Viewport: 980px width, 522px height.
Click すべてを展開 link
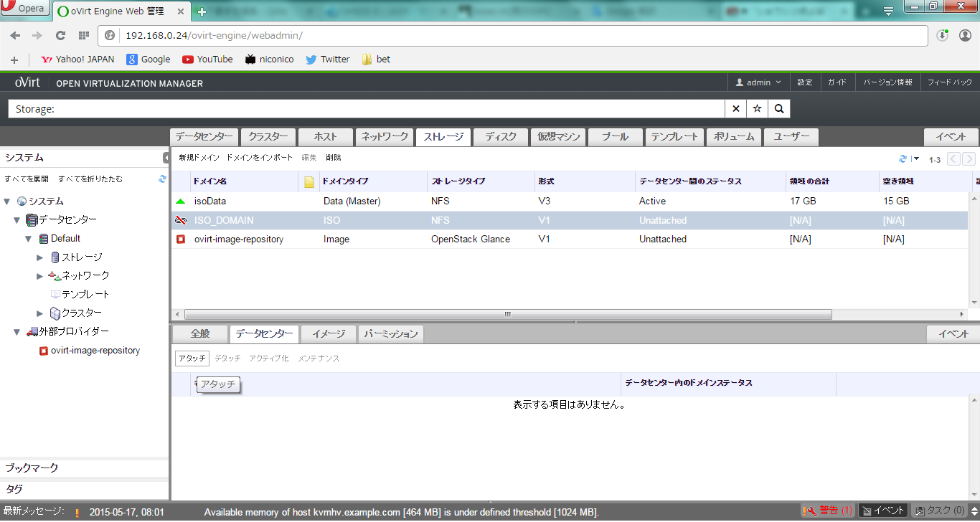27,179
